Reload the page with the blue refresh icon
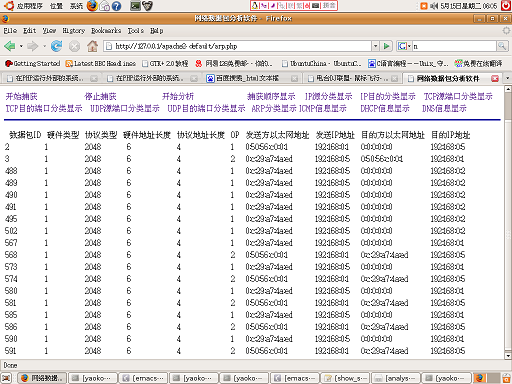This screenshot has width=512, height=384. (56, 46)
